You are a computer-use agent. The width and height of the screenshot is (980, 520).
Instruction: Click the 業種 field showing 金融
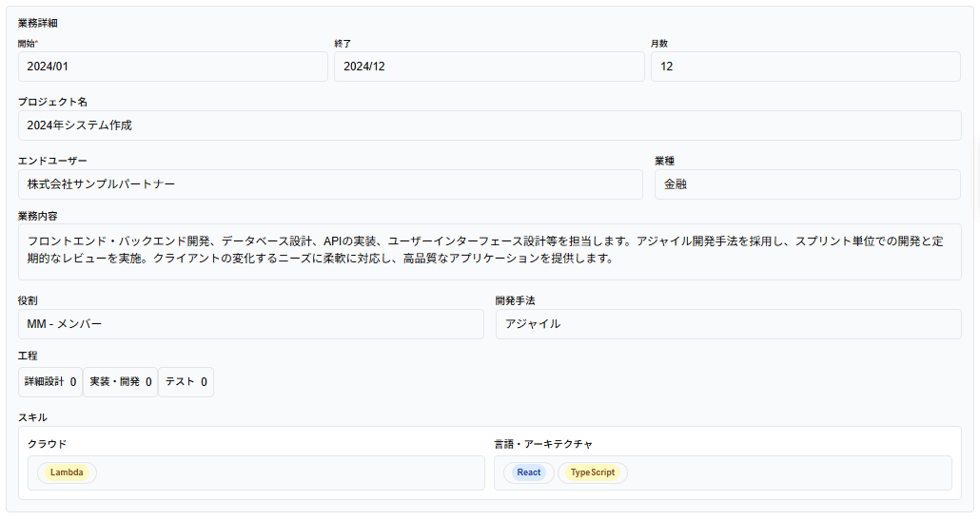pyautogui.click(x=808, y=184)
